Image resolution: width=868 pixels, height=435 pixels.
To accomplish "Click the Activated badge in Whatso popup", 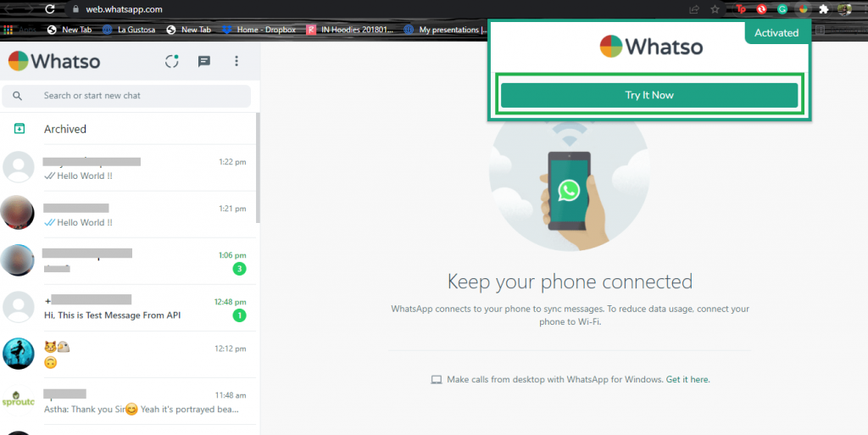I will coord(776,33).
